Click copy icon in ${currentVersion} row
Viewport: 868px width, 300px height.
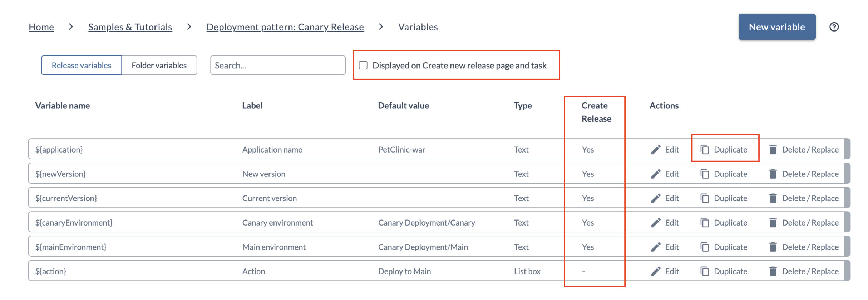(705, 198)
